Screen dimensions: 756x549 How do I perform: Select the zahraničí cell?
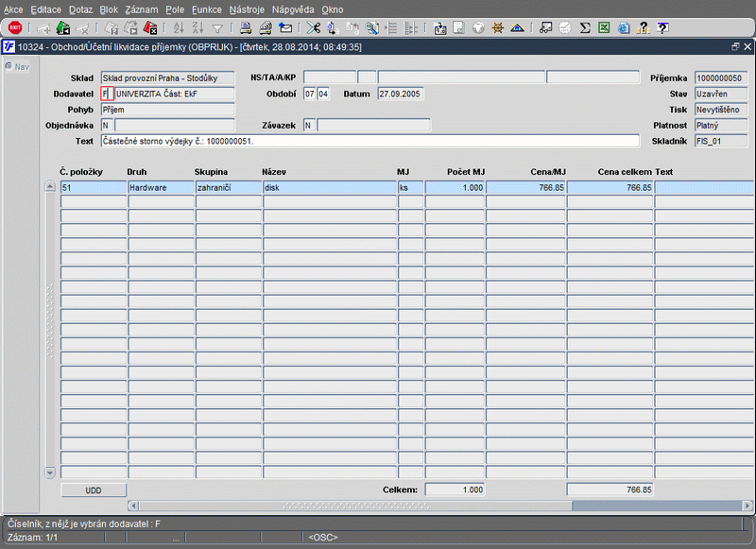pyautogui.click(x=229, y=187)
